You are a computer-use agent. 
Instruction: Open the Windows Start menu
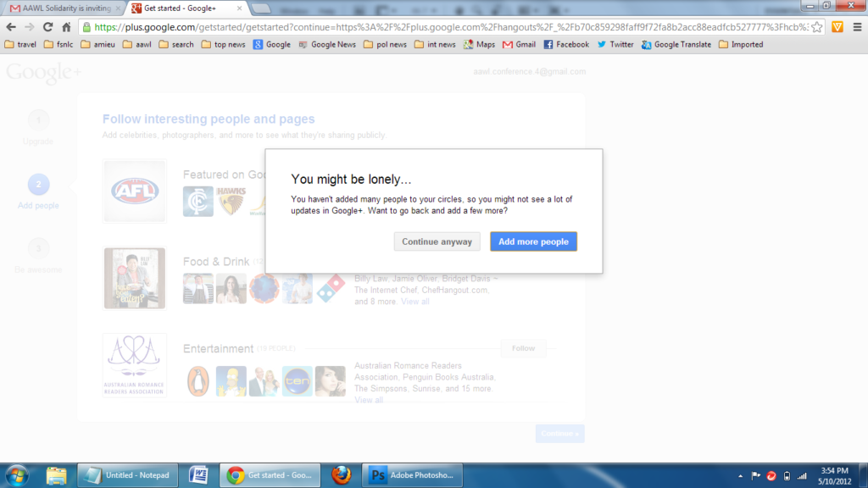pyautogui.click(x=17, y=475)
